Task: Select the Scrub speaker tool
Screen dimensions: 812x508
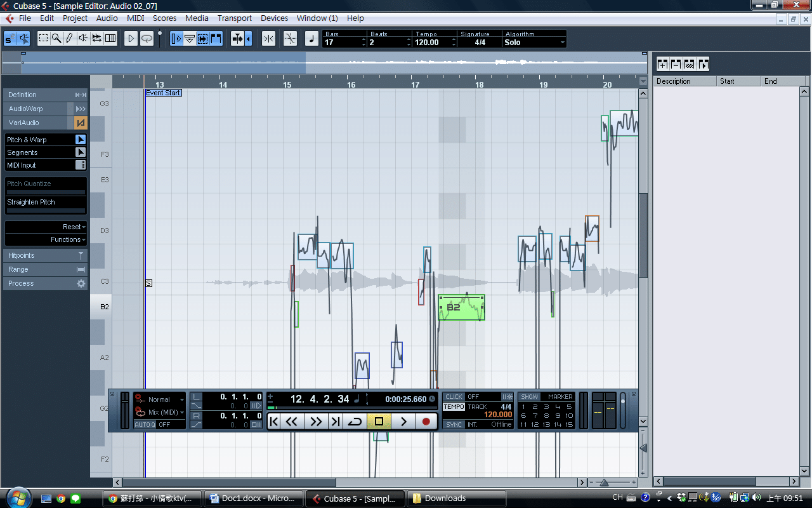Action: click(x=83, y=39)
